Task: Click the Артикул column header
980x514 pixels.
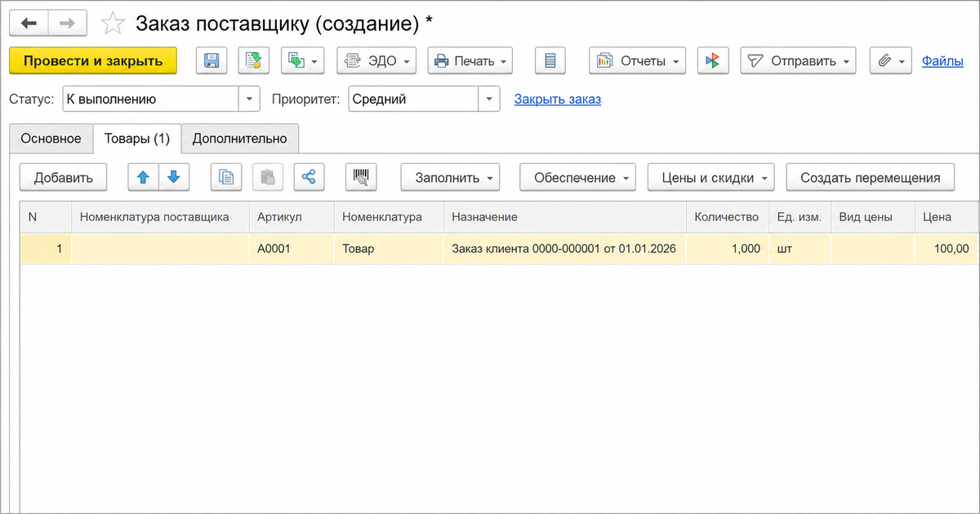Action: (x=292, y=218)
